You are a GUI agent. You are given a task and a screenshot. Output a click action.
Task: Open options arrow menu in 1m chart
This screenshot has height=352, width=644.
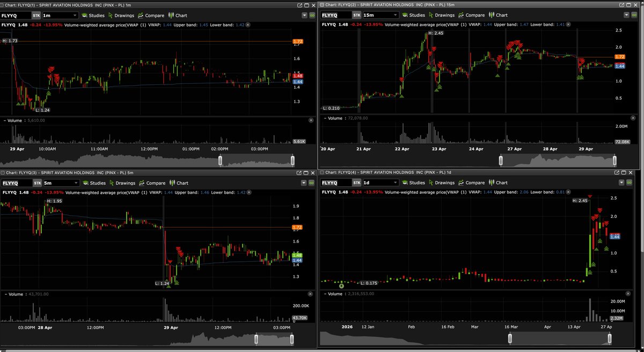[304, 16]
